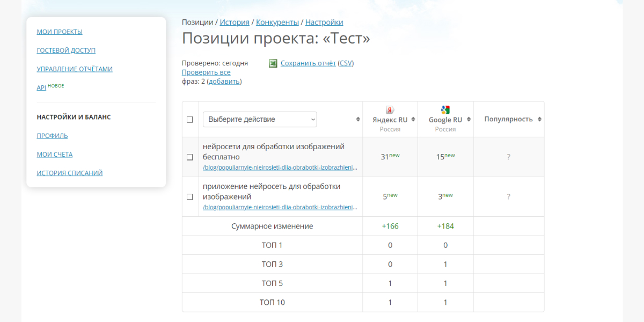
Task: Sort by the Яндекс RU column arrows
Action: (x=413, y=120)
